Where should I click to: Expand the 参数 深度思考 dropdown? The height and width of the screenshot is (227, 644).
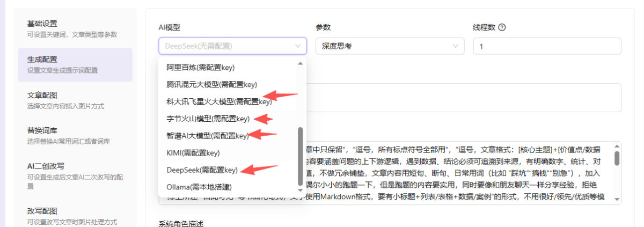pos(390,46)
